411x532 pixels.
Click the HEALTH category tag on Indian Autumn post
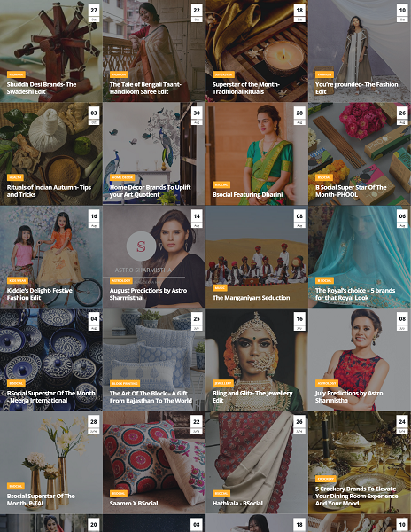coord(15,177)
